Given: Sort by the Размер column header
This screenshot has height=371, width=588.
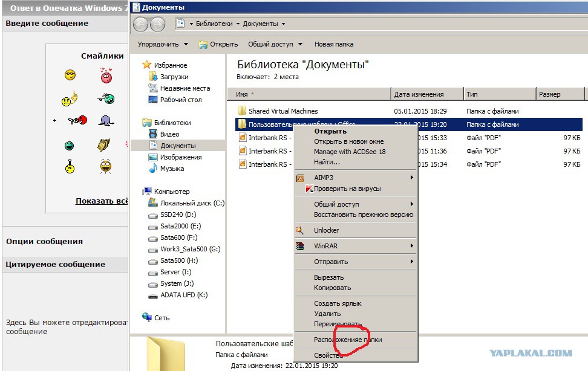Looking at the screenshot, I should pos(560,94).
